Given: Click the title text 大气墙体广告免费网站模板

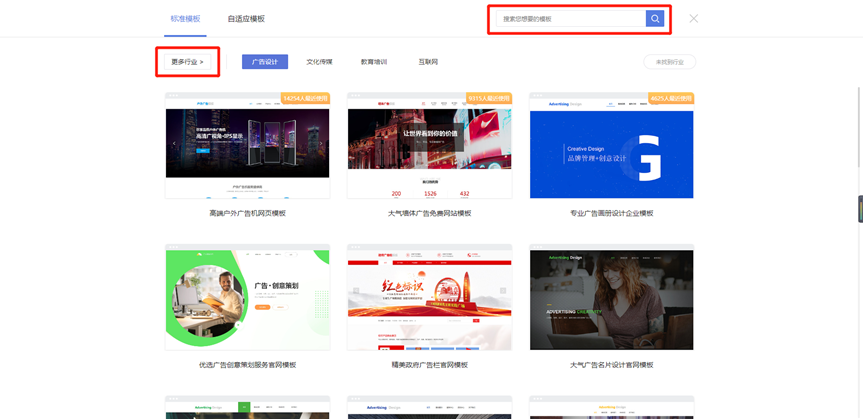Looking at the screenshot, I should tap(429, 213).
